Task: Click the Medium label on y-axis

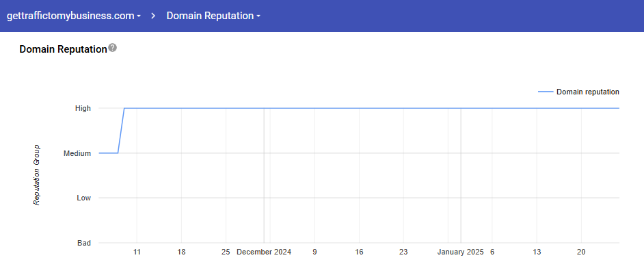Action: pos(77,153)
